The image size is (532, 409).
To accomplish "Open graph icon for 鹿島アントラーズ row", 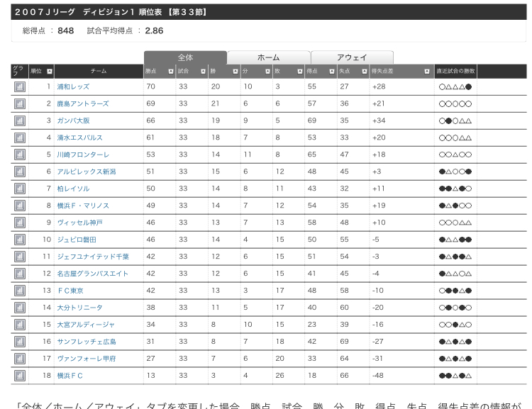I will point(20,103).
